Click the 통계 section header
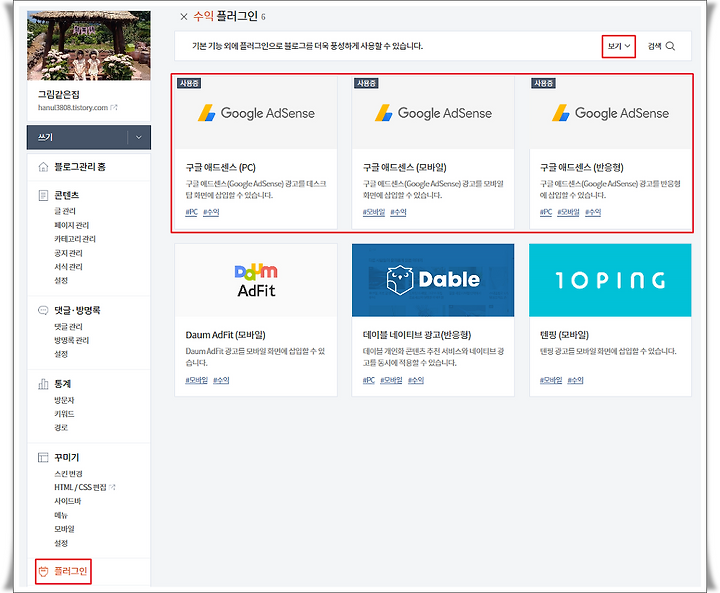 [x=62, y=384]
